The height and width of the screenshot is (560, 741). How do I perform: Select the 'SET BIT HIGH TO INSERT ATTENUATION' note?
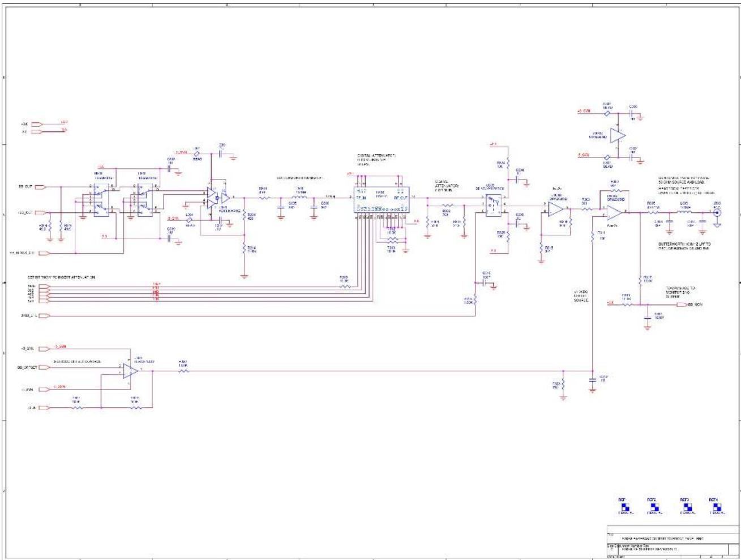pos(61,277)
